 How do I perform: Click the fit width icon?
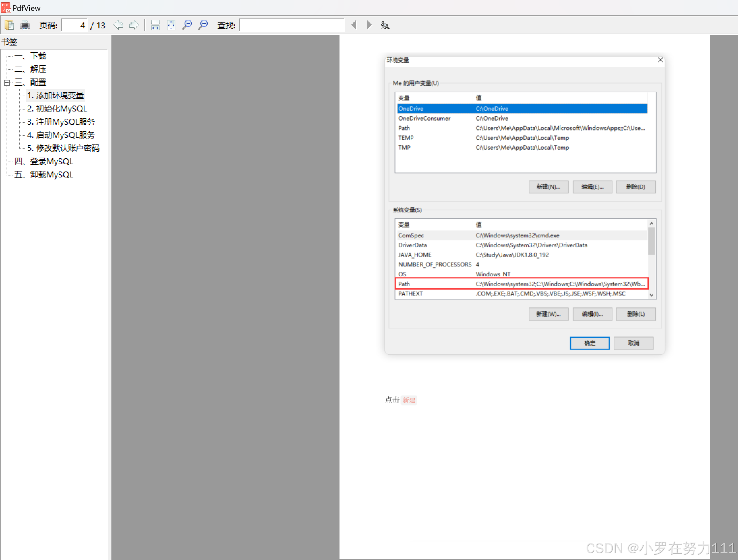tap(155, 25)
